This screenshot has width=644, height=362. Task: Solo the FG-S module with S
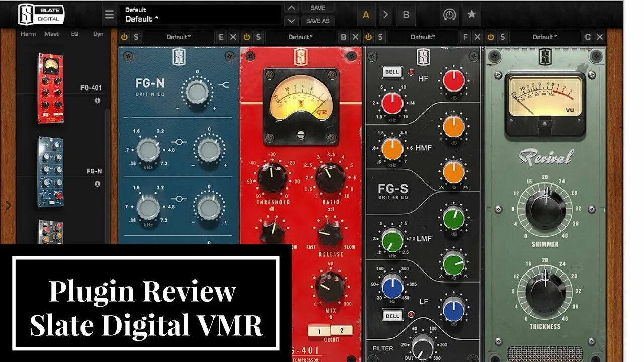tap(380, 37)
